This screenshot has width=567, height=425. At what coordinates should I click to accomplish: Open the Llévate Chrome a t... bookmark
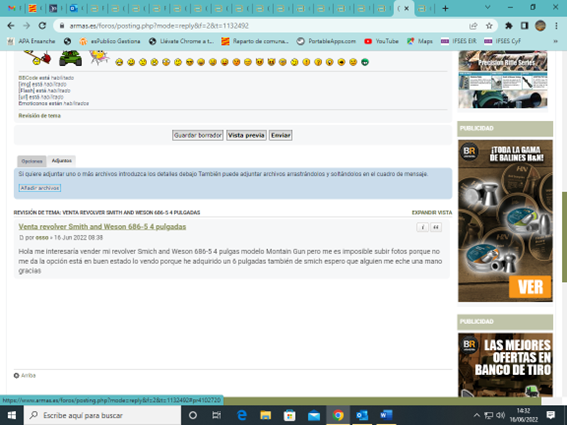182,41
